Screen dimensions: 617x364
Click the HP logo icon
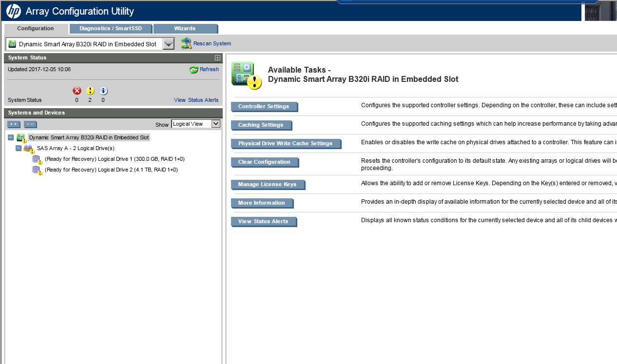tap(14, 11)
